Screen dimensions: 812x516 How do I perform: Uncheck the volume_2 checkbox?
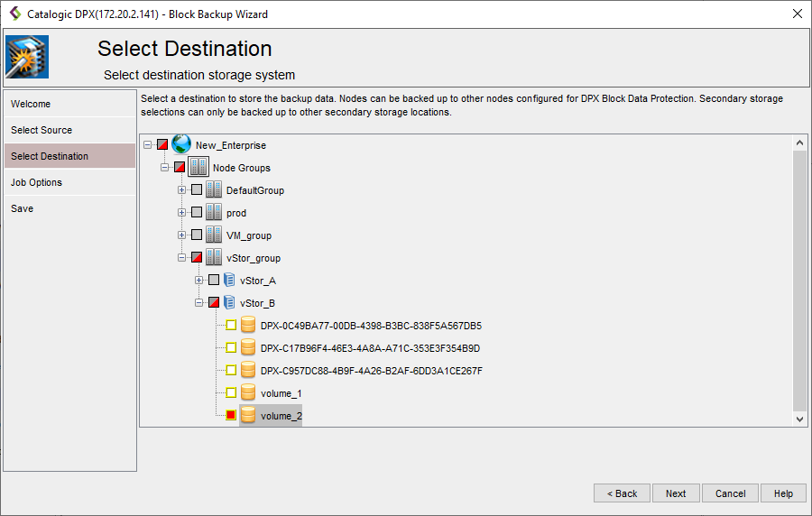click(x=231, y=416)
